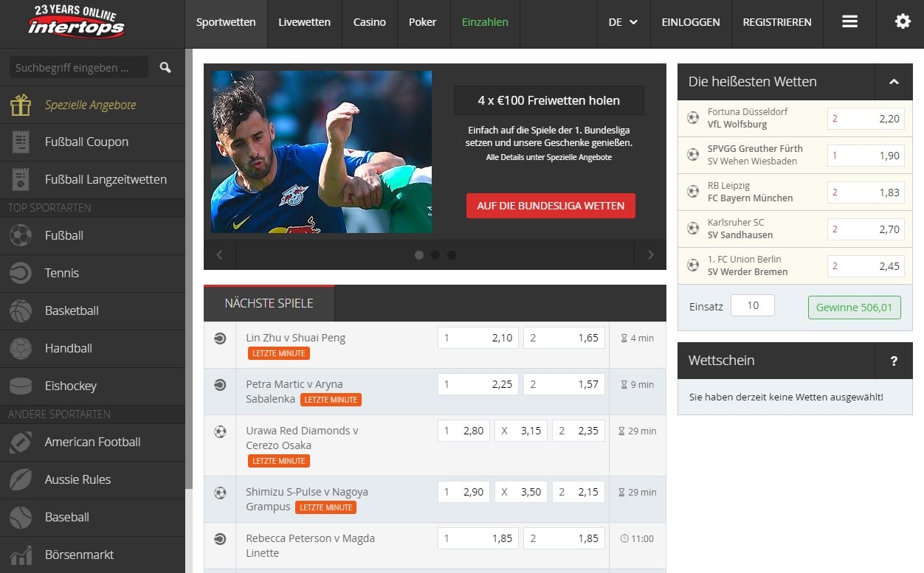The image size is (924, 573).
Task: Open the Wettschein help question mark
Action: [x=894, y=361]
